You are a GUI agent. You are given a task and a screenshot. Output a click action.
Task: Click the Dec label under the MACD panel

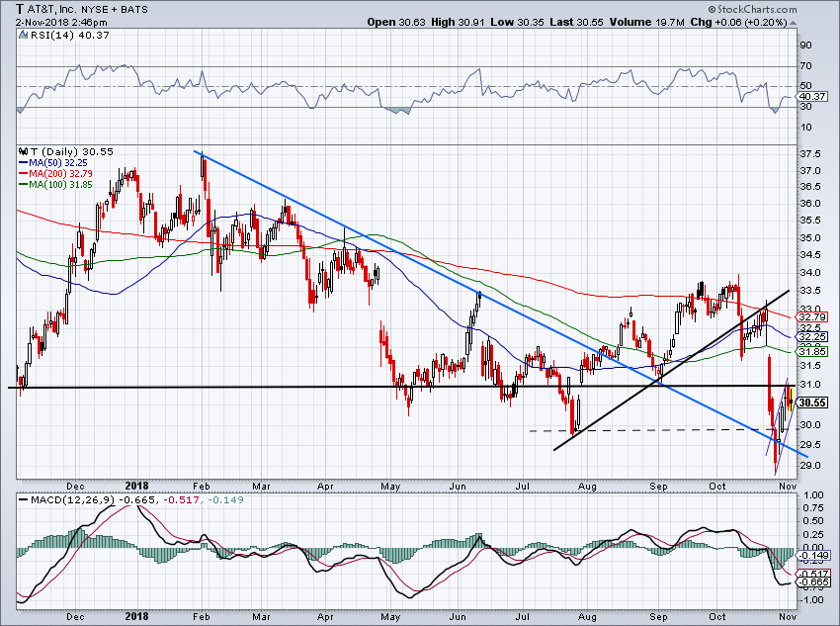[x=75, y=616]
